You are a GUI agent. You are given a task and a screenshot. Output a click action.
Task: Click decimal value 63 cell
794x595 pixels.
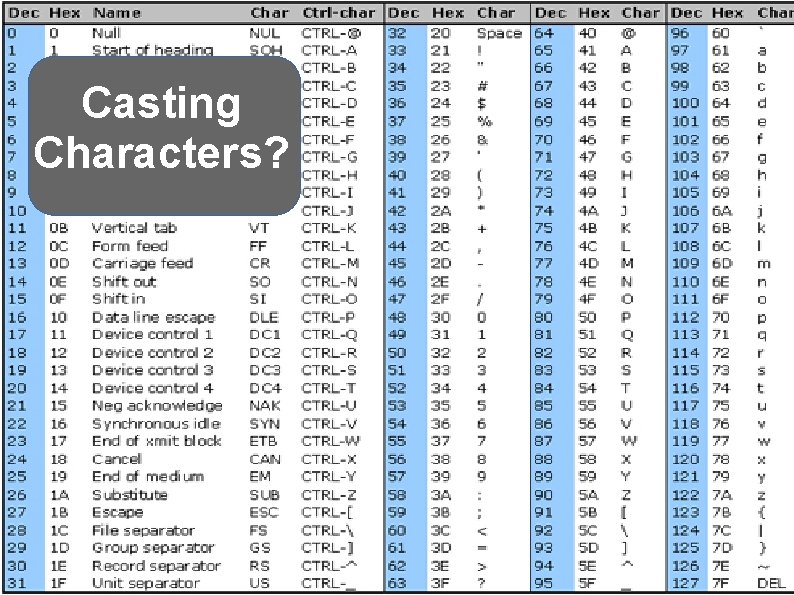point(397,583)
